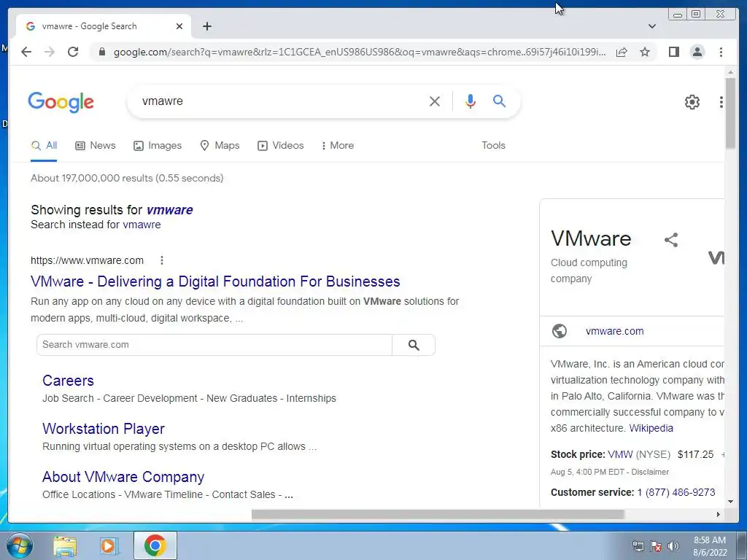Switch to the Videos results tab
The height and width of the screenshot is (560, 747).
click(x=281, y=146)
